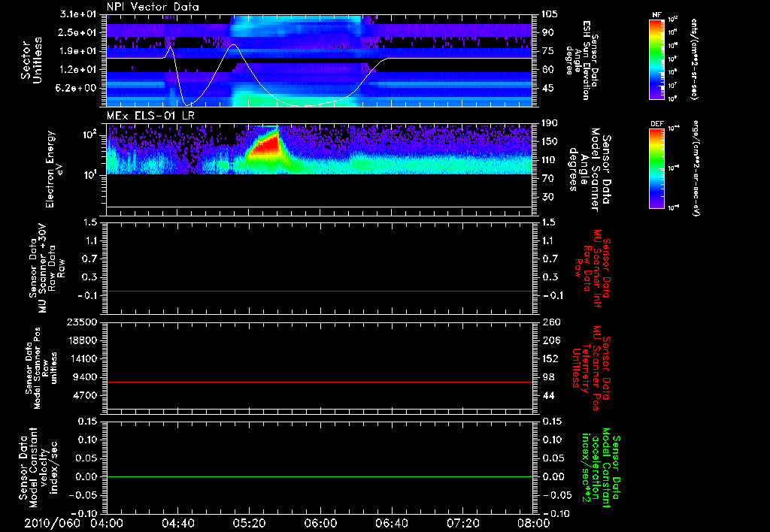Click the '08:00' time axis label
The height and width of the screenshot is (532, 770).
click(x=534, y=523)
